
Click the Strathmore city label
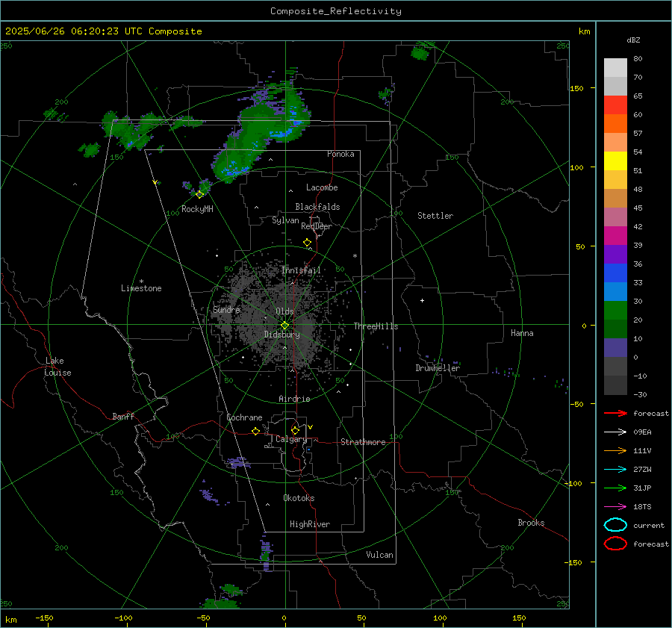(363, 442)
